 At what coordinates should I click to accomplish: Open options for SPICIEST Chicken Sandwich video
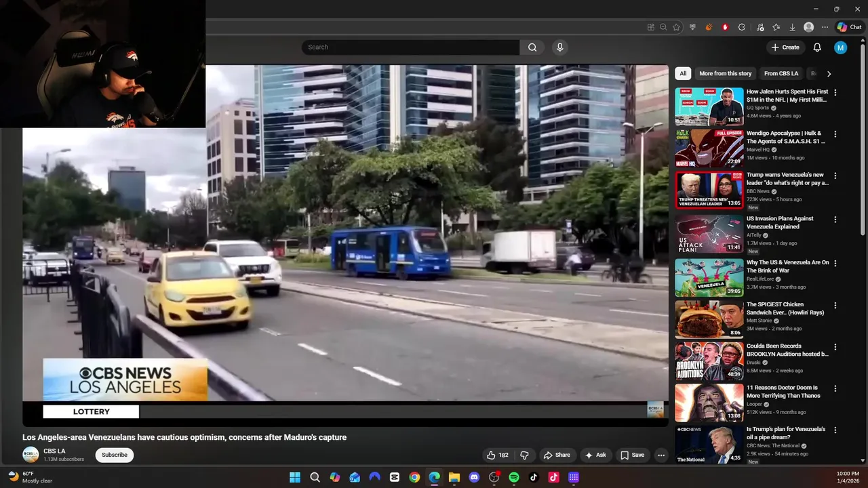point(835,305)
